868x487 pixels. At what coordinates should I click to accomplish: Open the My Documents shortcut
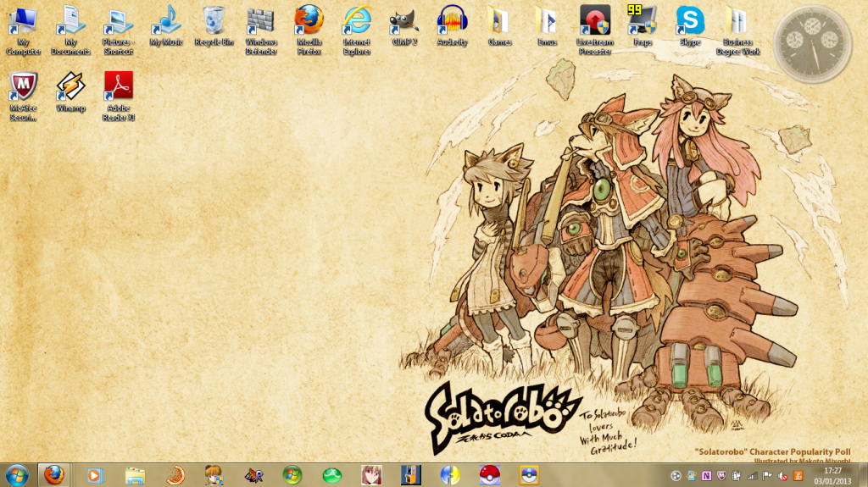point(71,31)
